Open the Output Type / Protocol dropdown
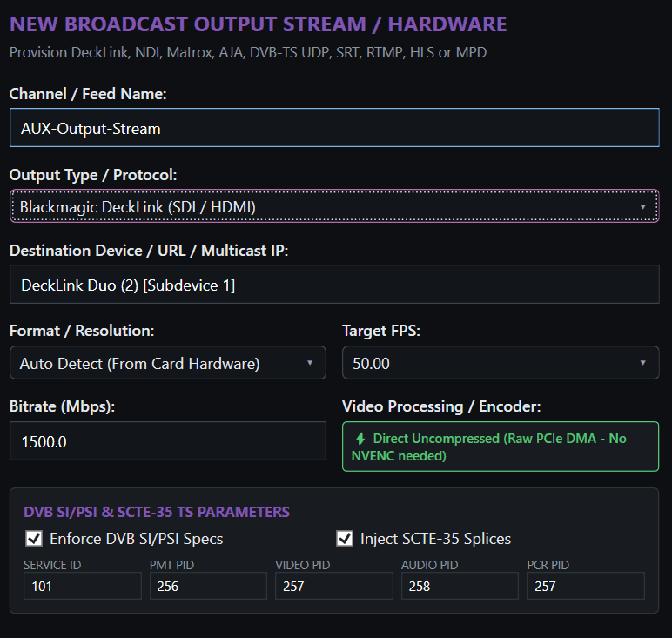The image size is (672, 638). 334,206
